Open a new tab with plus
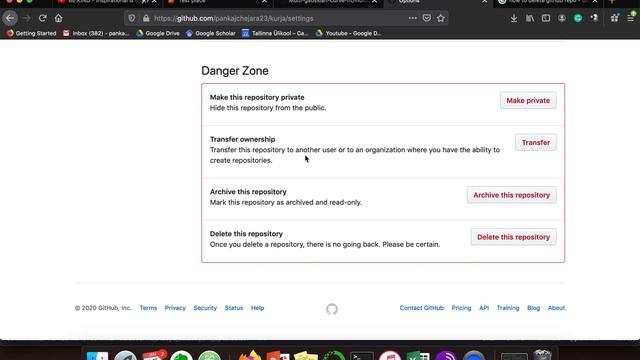The width and height of the screenshot is (640, 360). tap(612, 2)
